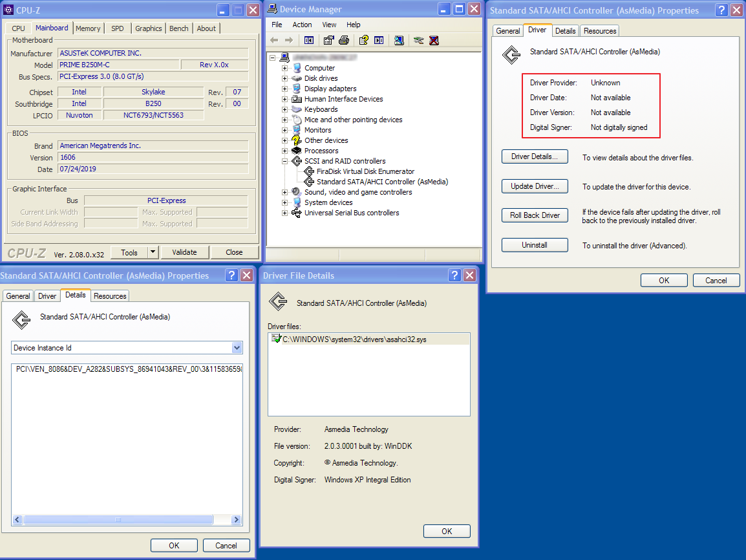Click the horizontal scrollbar right arrow in Details
The width and height of the screenshot is (746, 560).
click(236, 519)
